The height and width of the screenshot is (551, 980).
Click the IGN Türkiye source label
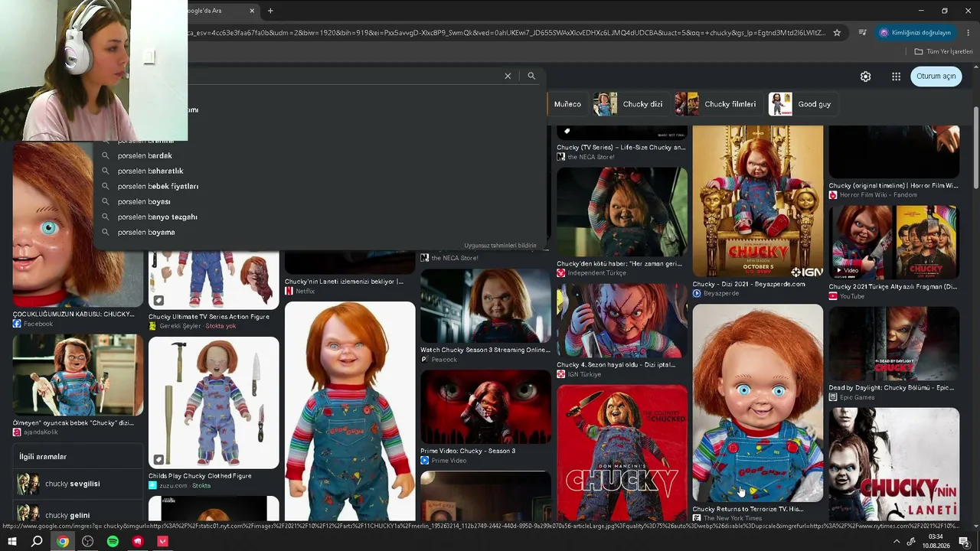pyautogui.click(x=584, y=374)
